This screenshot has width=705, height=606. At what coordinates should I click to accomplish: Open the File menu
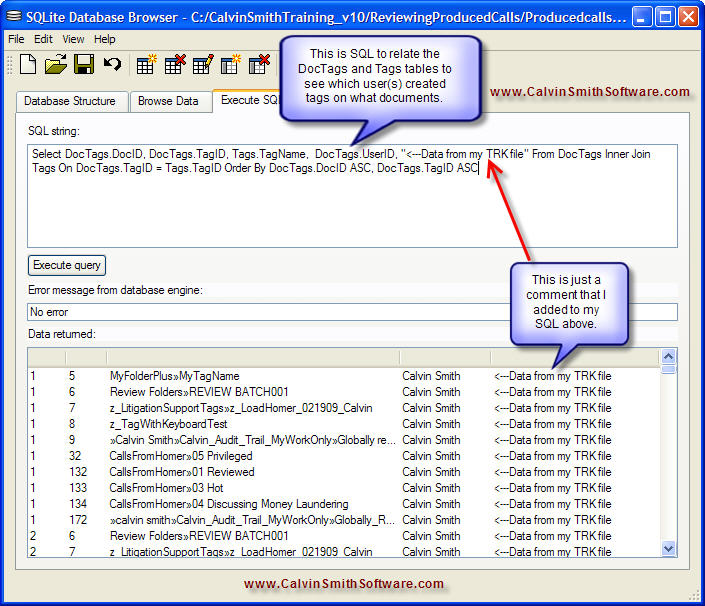pyautogui.click(x=16, y=39)
